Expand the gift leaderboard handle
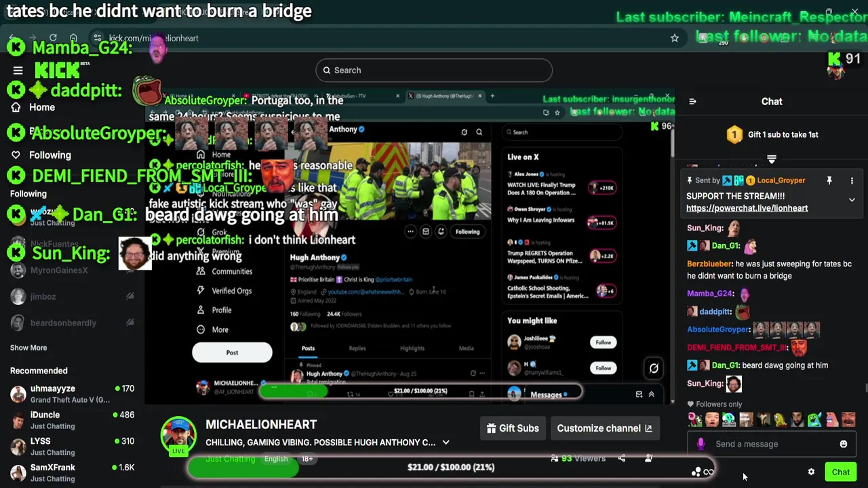 point(772,159)
